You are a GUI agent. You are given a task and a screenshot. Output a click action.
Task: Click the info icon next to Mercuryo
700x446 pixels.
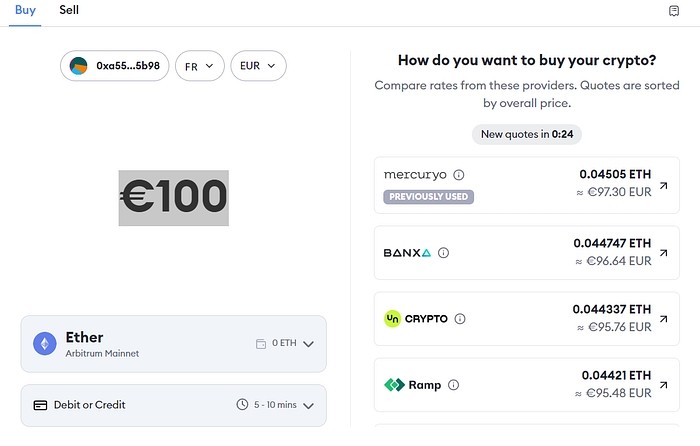(x=459, y=174)
